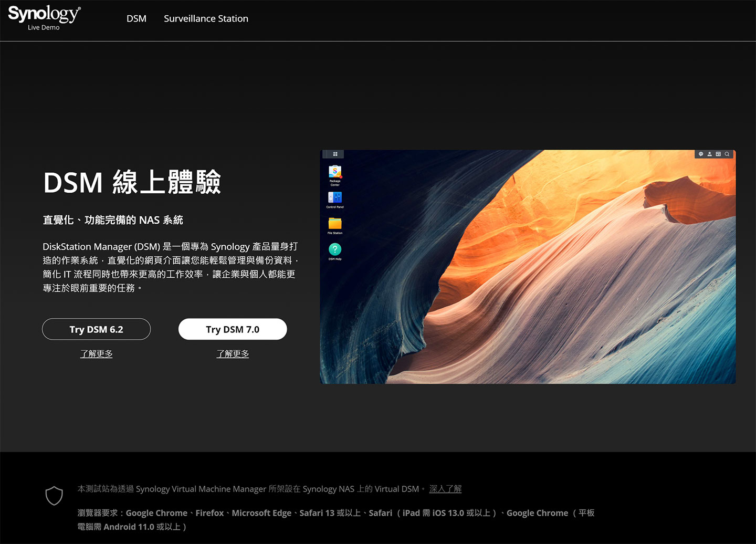
Task: Click the user account icon in preview
Action: click(x=709, y=154)
